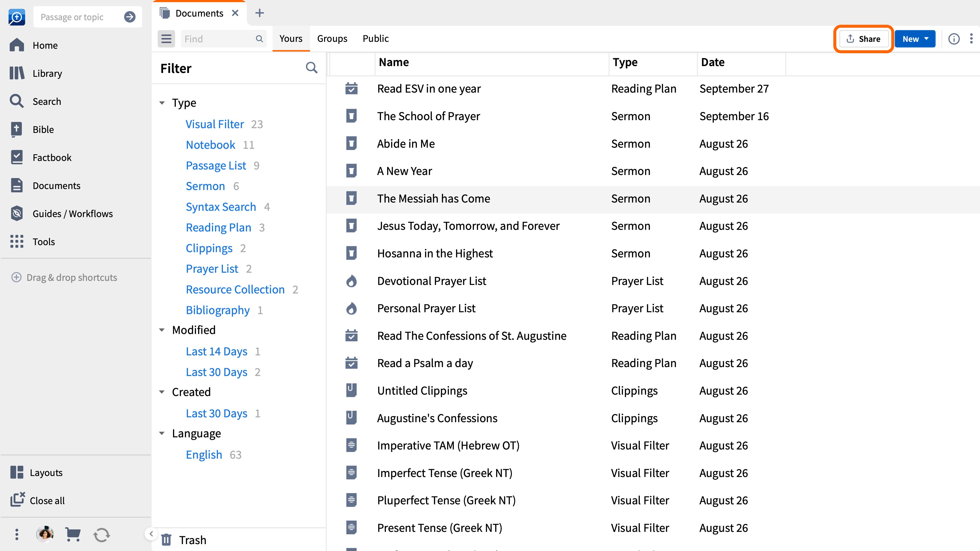Image resolution: width=980 pixels, height=551 pixels.
Task: Switch to the Yours tab
Action: pyautogui.click(x=291, y=39)
